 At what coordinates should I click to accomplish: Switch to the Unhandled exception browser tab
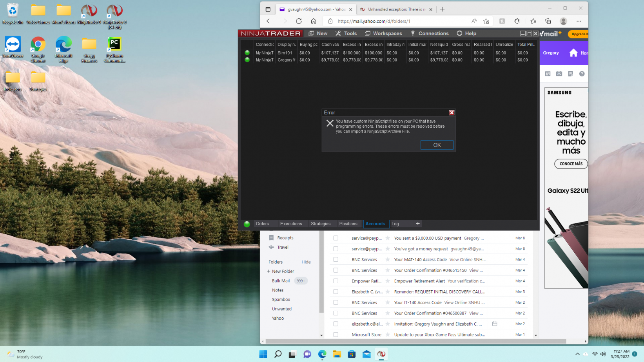coord(395,9)
